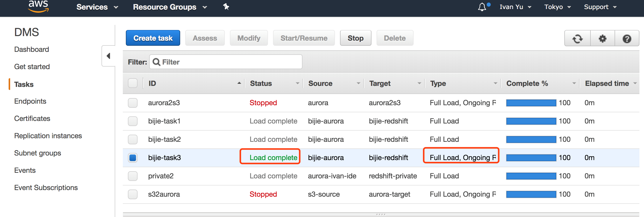Screen dimensions: 644x217
Task: Click the aurora2s3 task ID
Action: pos(164,103)
